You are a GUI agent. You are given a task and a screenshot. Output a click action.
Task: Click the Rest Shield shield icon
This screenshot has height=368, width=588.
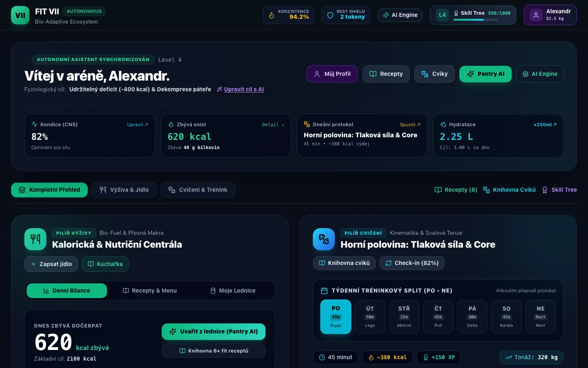tap(330, 15)
